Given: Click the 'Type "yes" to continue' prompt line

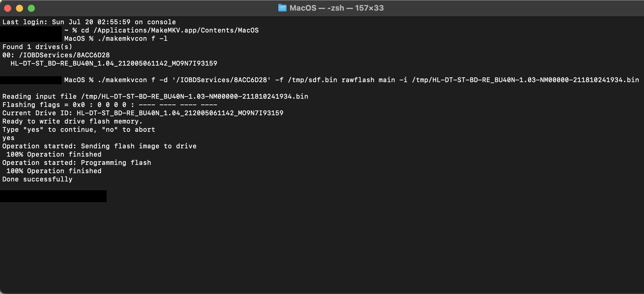Looking at the screenshot, I should tap(79, 130).
